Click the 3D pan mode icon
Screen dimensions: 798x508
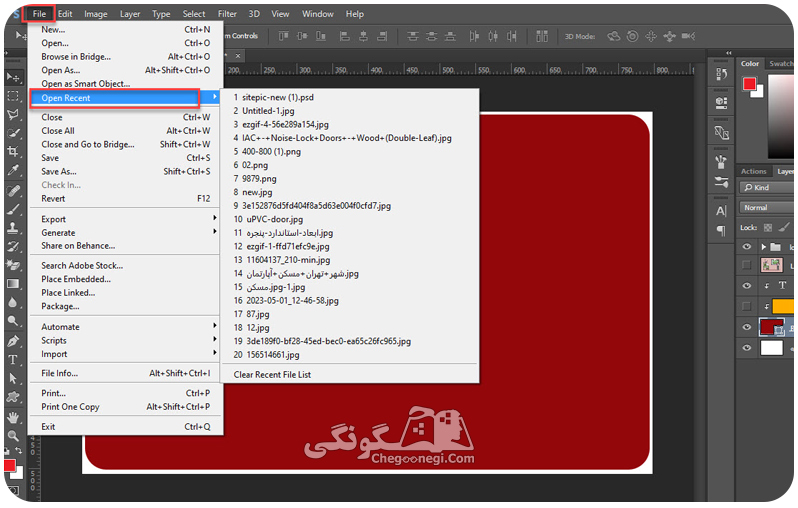point(651,36)
